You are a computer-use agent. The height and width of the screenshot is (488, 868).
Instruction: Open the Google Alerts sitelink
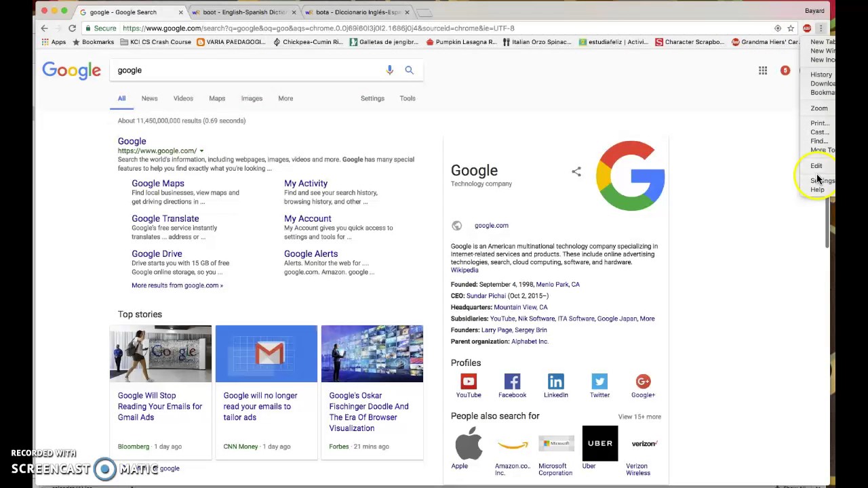(311, 254)
